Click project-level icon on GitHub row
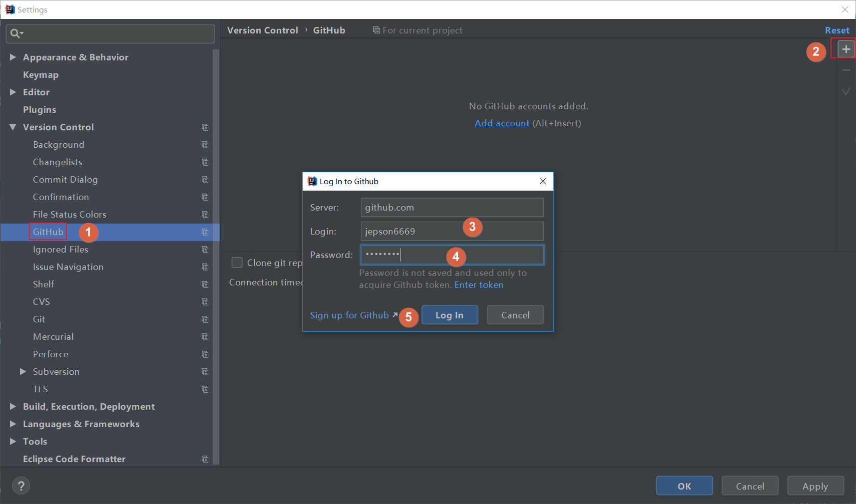Screen dimensions: 856x504 coord(205,232)
